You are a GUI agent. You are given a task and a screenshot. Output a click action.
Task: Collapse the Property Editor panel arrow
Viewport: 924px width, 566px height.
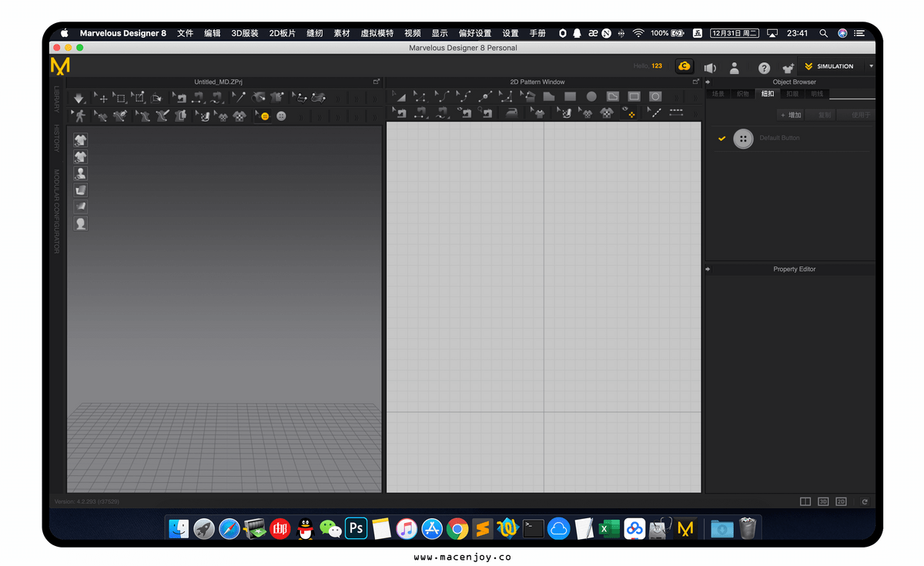point(708,269)
